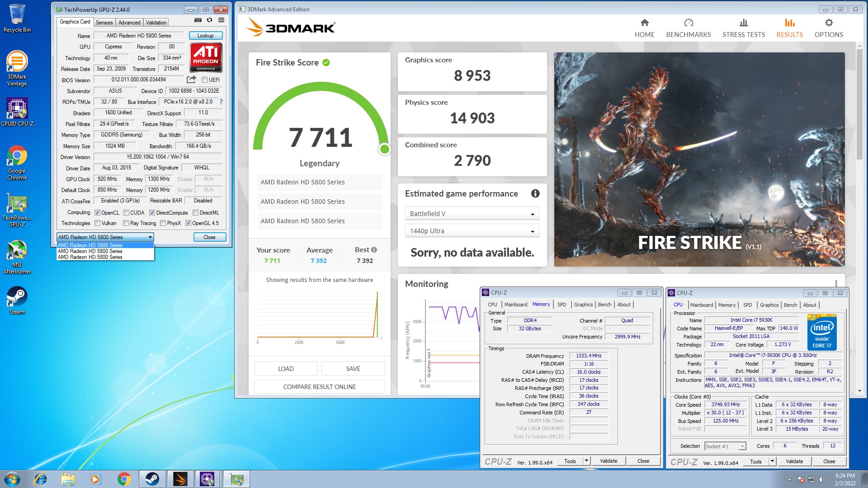Screen dimensions: 868x488
Task: Click the Bus Interface question mark
Action: (x=221, y=102)
